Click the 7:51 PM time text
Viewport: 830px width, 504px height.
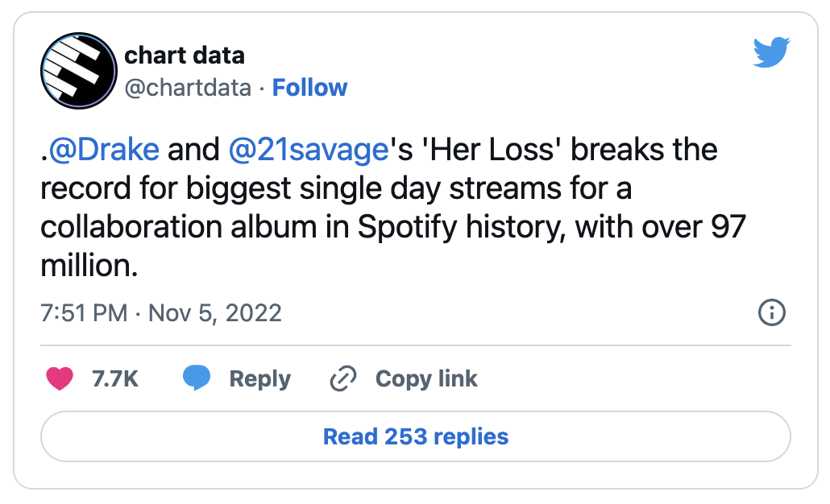click(84, 313)
